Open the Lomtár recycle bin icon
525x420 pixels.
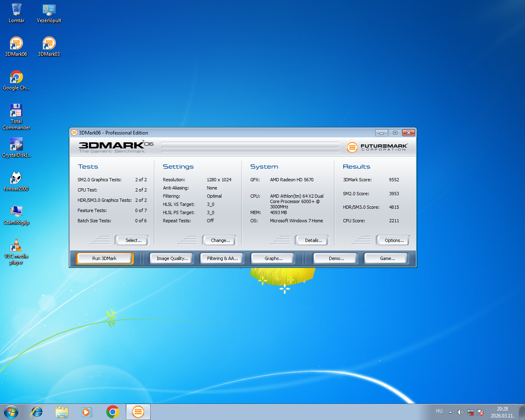point(16,13)
